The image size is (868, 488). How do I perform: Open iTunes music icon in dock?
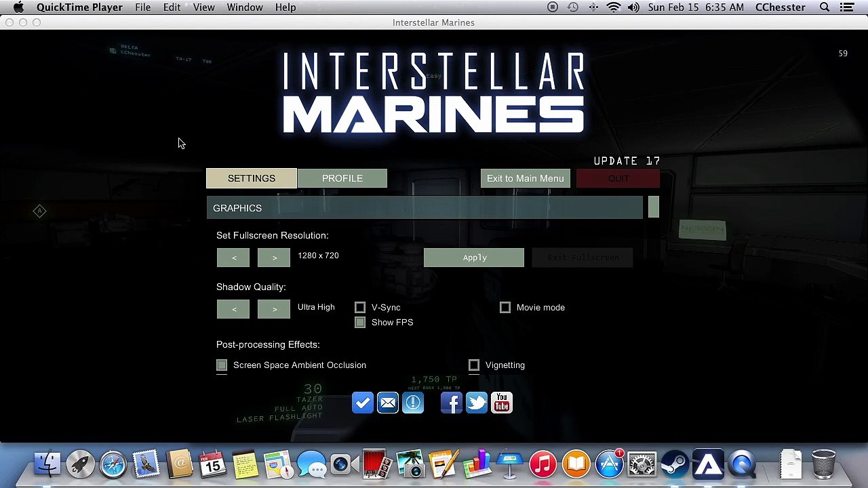(x=543, y=465)
